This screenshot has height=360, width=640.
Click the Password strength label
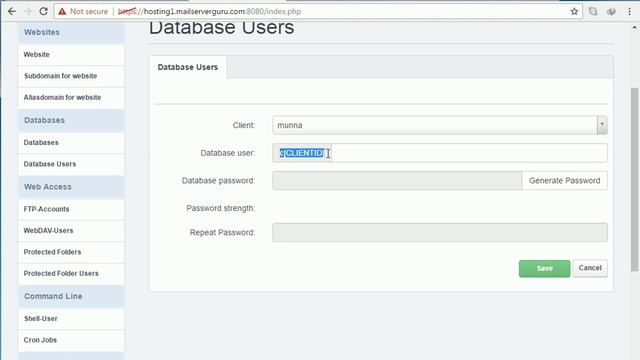[x=220, y=208]
